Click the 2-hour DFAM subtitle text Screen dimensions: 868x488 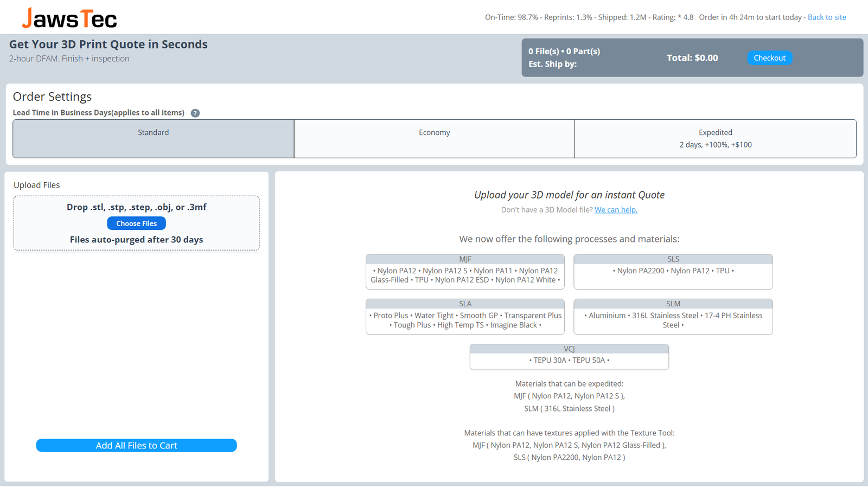69,59
